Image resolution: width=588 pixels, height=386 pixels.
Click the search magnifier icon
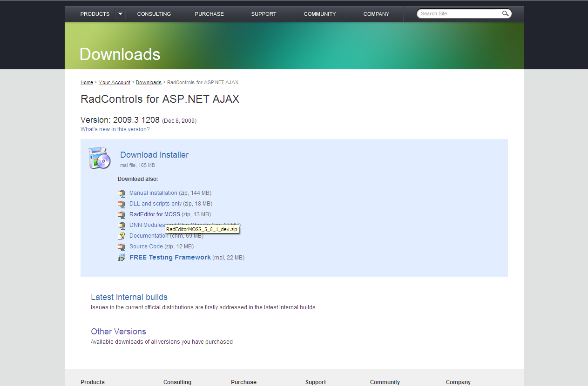505,13
